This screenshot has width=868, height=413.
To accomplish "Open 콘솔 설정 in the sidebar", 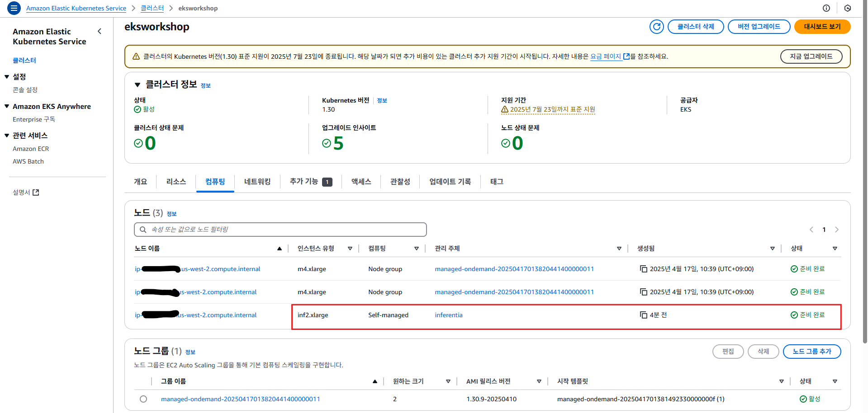I will point(25,90).
